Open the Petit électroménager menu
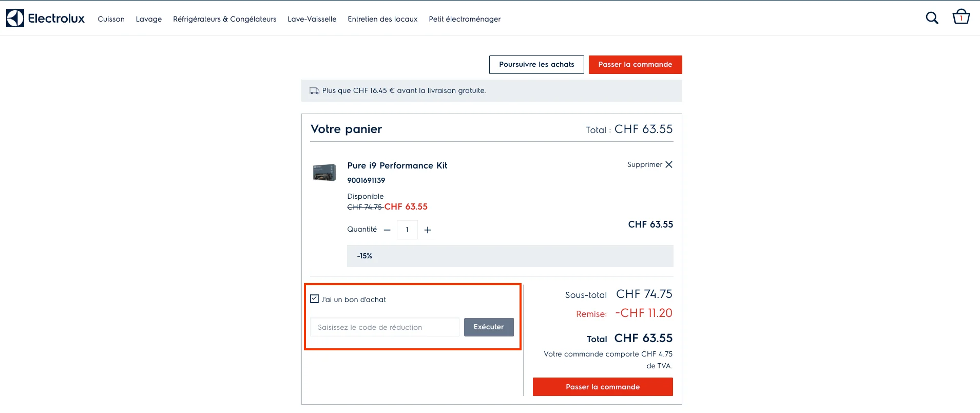 pos(465,19)
